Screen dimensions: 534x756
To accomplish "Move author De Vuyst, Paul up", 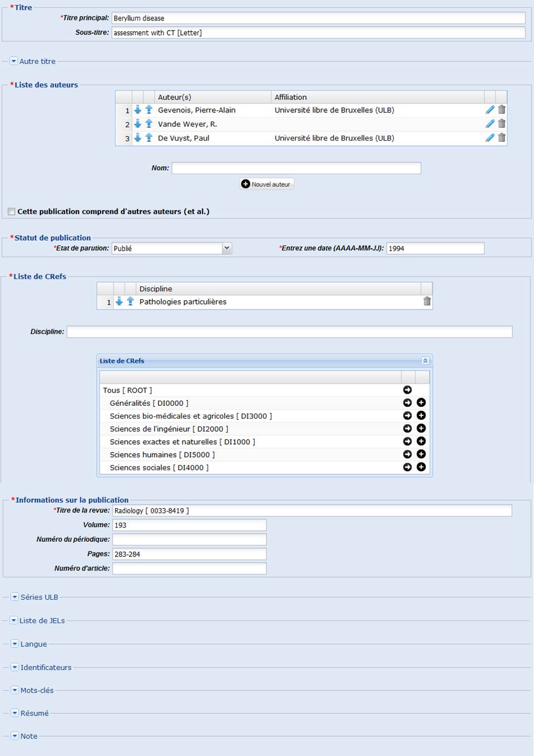I will coord(149,138).
